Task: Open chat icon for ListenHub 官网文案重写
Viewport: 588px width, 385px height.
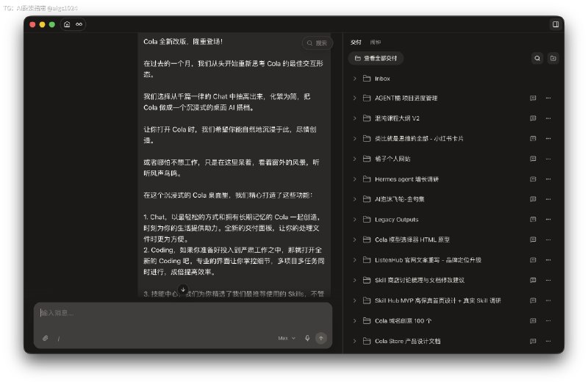Action: coord(533,260)
